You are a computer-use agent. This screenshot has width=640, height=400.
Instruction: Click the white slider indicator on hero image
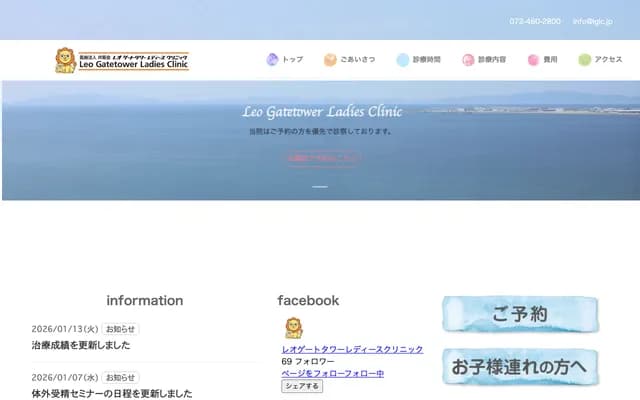pyautogui.click(x=320, y=187)
